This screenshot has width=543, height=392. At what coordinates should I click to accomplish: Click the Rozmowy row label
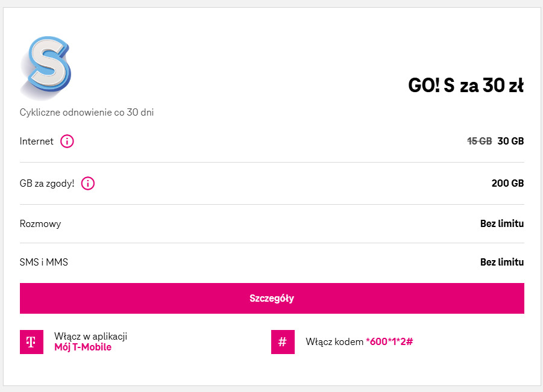click(x=40, y=224)
